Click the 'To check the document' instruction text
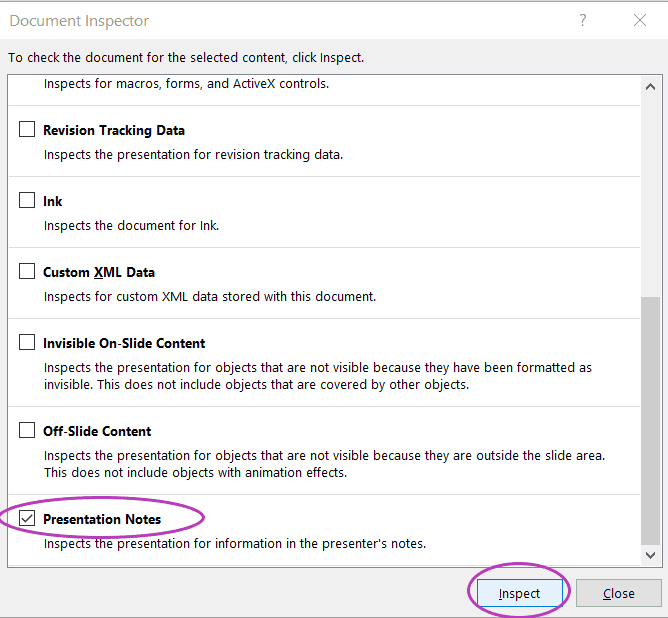Screen dimensions: 668x618 pos(186,57)
